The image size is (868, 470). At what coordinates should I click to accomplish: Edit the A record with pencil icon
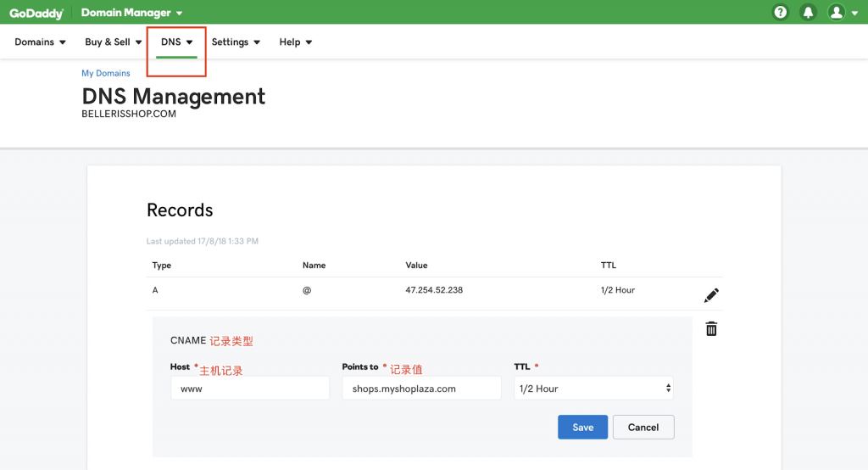tap(711, 295)
